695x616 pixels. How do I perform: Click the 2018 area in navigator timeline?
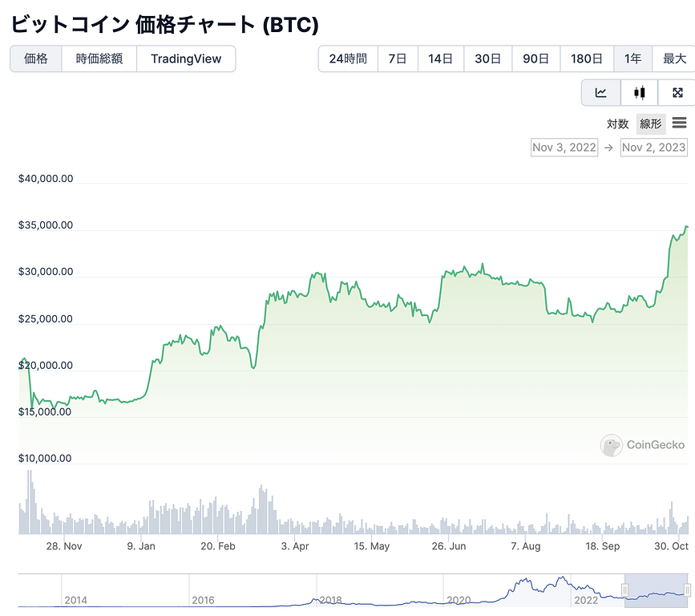click(x=330, y=598)
